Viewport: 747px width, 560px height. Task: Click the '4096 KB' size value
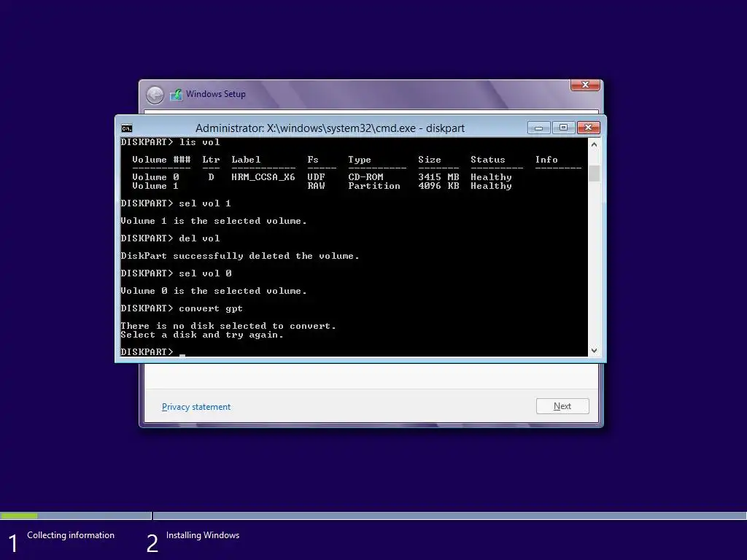coord(438,186)
